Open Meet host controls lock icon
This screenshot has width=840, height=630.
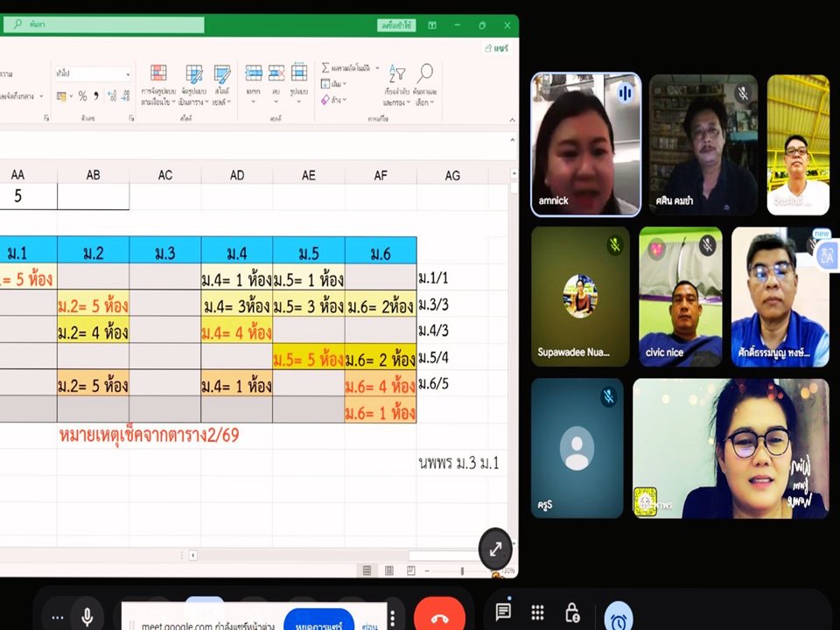pos(572,612)
